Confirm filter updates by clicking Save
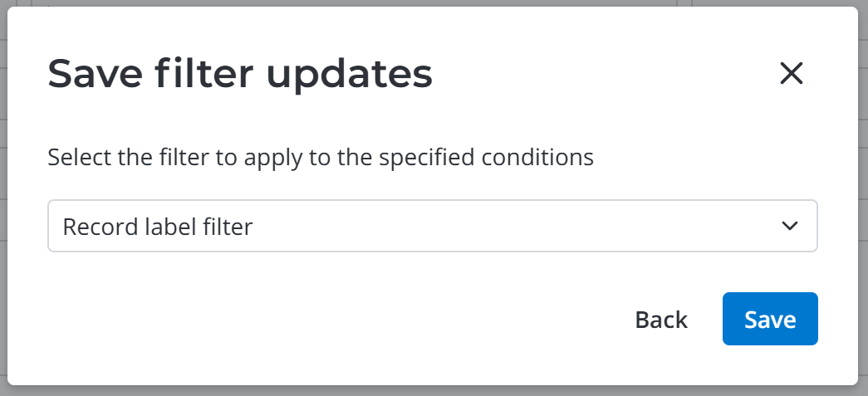 click(770, 320)
